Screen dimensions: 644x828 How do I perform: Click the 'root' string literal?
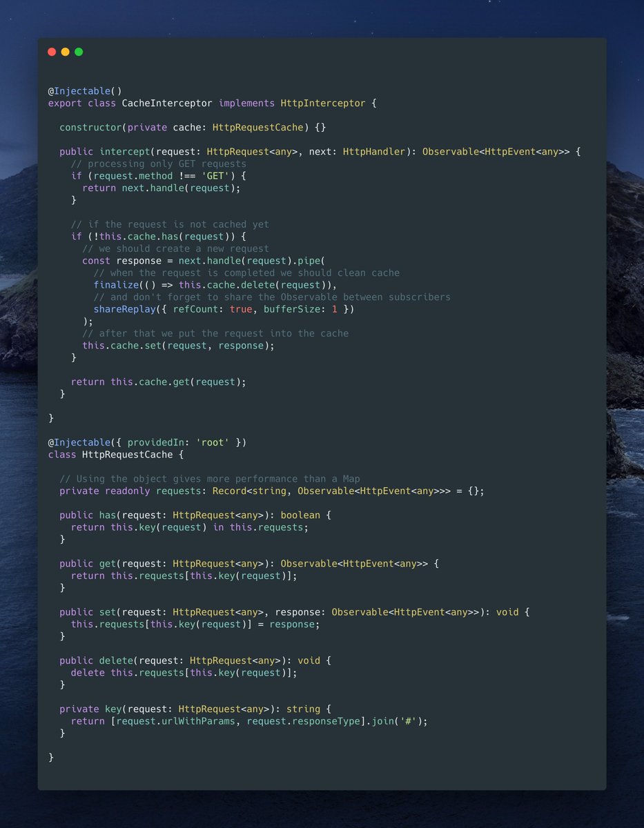pyautogui.click(x=213, y=442)
